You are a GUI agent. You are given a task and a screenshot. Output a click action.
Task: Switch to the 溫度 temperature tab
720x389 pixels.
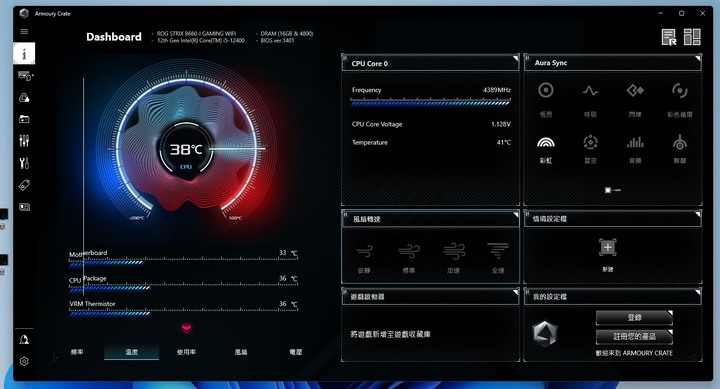(132, 352)
